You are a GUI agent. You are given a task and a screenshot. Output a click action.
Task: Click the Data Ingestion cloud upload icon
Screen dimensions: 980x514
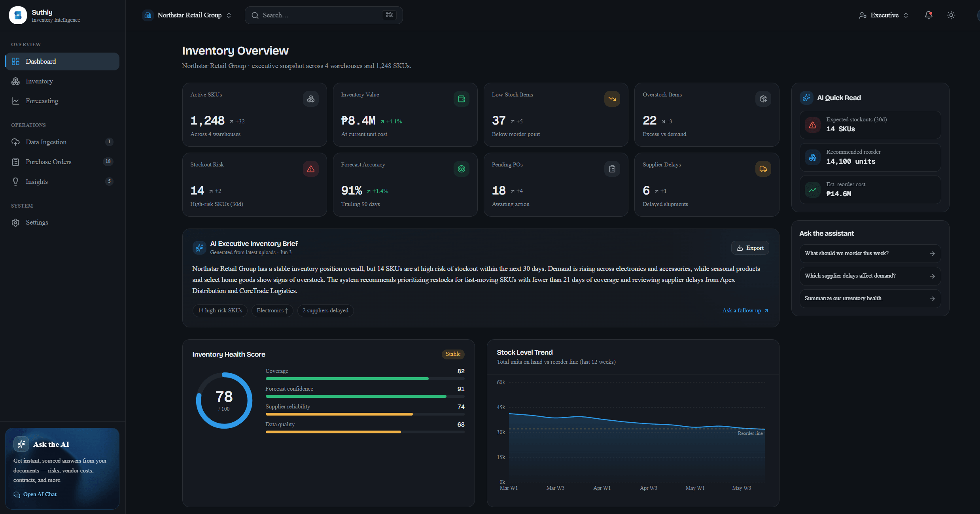tap(15, 142)
